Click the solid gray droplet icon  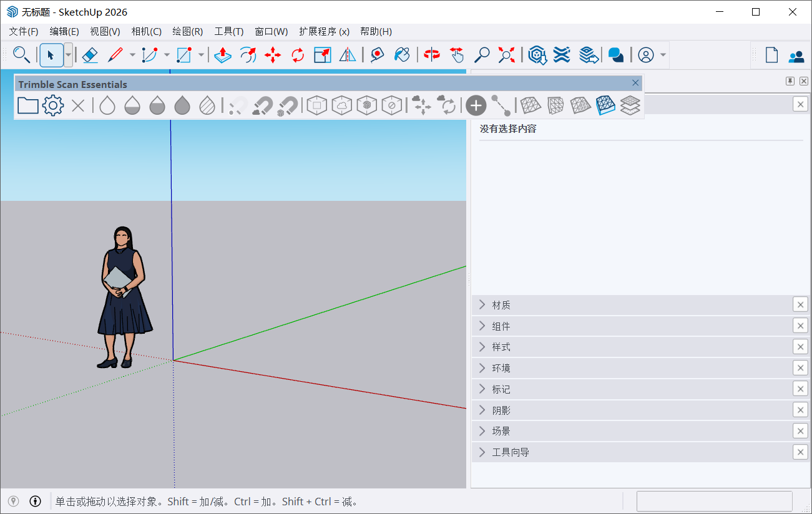182,105
